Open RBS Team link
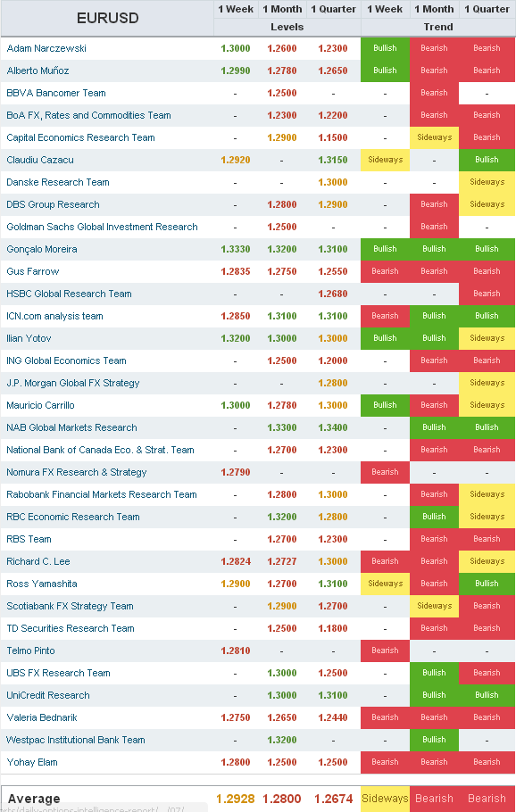Viewport: 516px width, 812px height. (29, 538)
